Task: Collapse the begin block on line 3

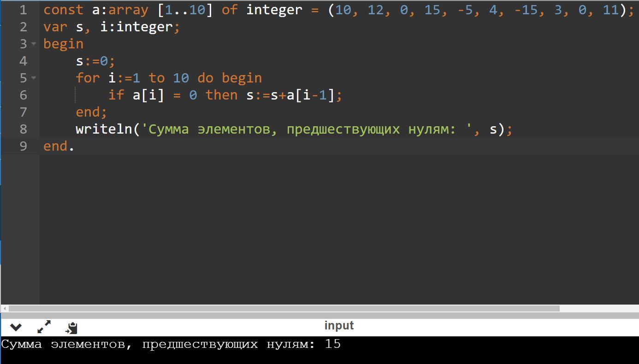Action: [x=34, y=44]
